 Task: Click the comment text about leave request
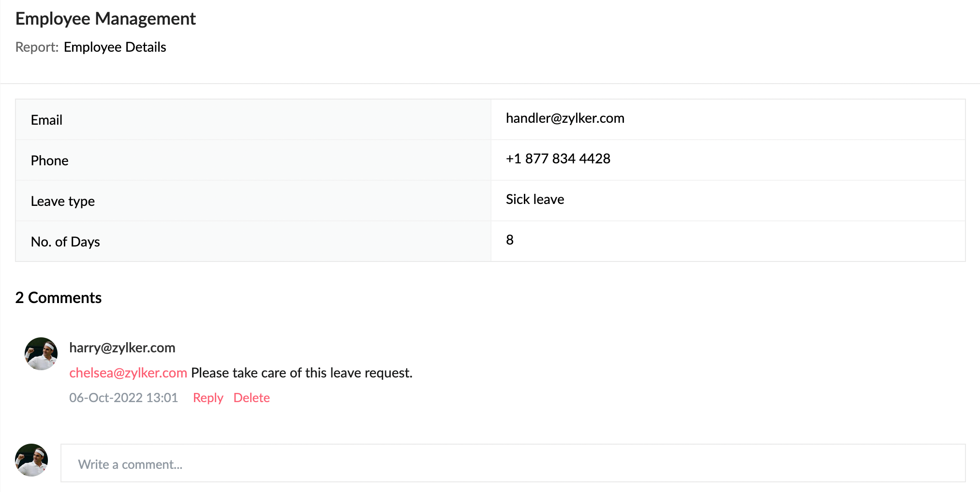(x=302, y=373)
